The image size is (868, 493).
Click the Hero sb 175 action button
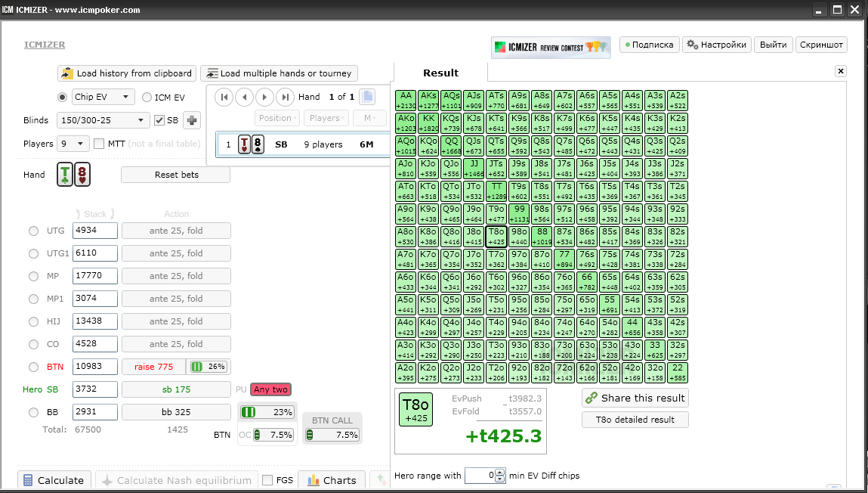pos(176,389)
